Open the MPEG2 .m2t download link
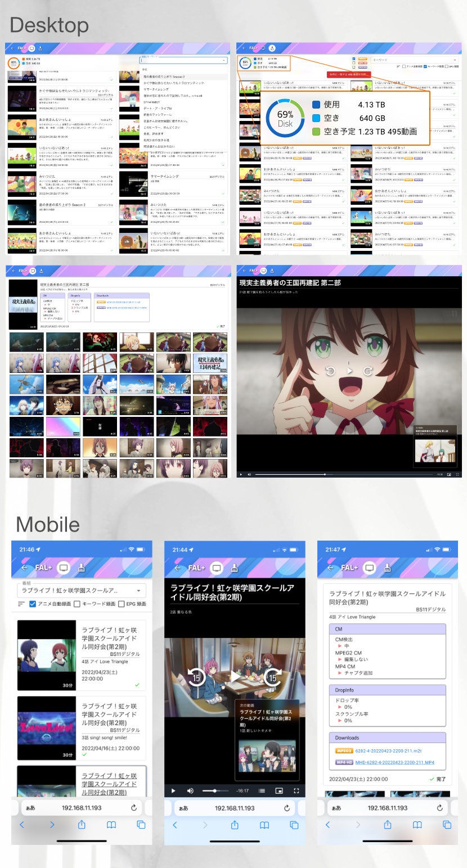Image resolution: width=467 pixels, height=868 pixels. point(386,750)
